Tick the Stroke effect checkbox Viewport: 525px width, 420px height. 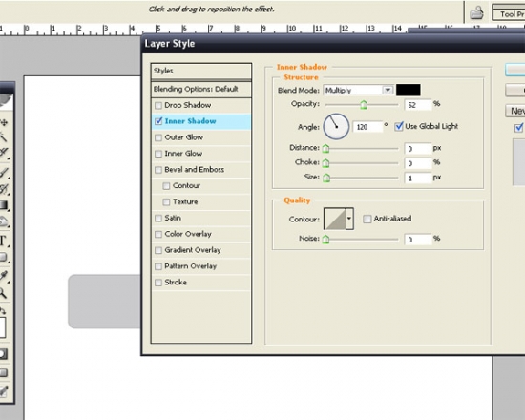click(158, 283)
